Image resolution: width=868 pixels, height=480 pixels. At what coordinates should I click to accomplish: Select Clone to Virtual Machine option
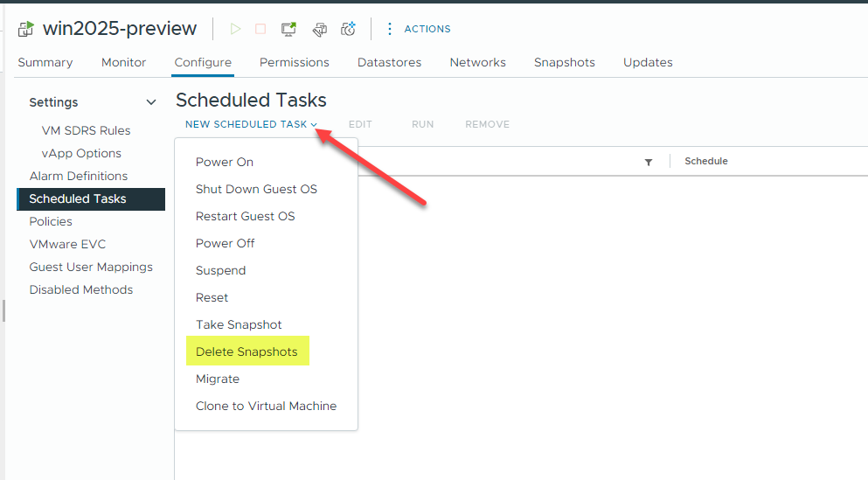point(266,407)
